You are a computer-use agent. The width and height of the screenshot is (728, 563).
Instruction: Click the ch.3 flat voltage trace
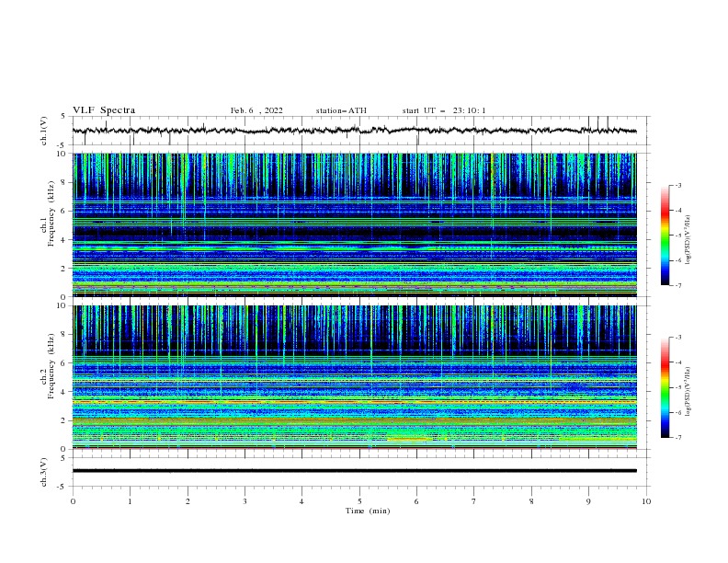coord(354,471)
